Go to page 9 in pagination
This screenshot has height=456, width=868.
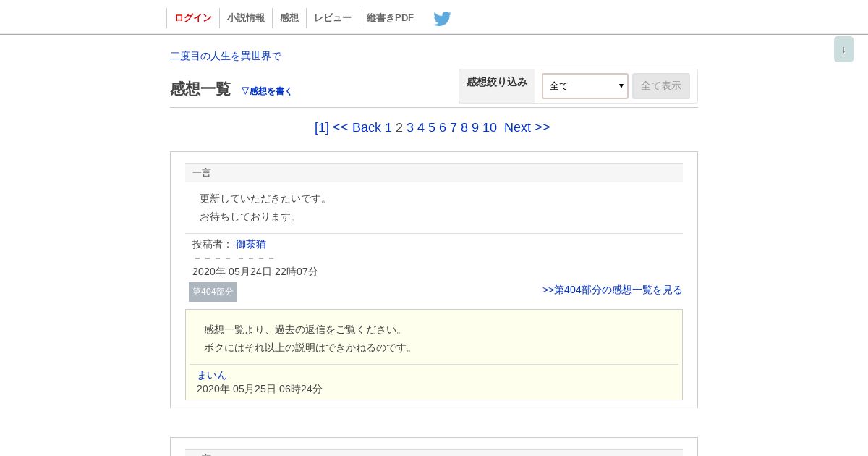(x=475, y=127)
